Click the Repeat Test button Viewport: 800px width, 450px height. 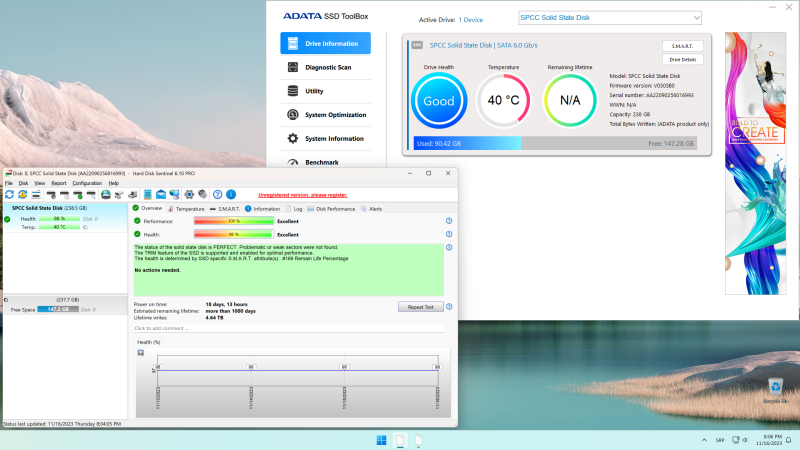(420, 307)
